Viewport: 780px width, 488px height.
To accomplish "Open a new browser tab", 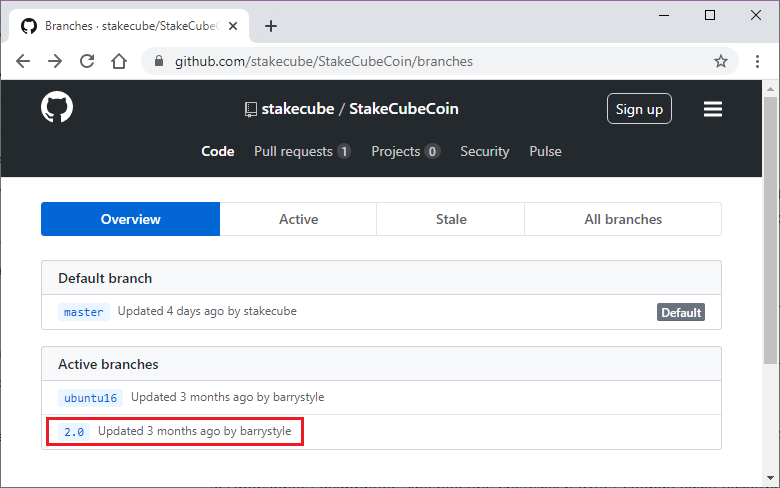I will click(x=271, y=26).
